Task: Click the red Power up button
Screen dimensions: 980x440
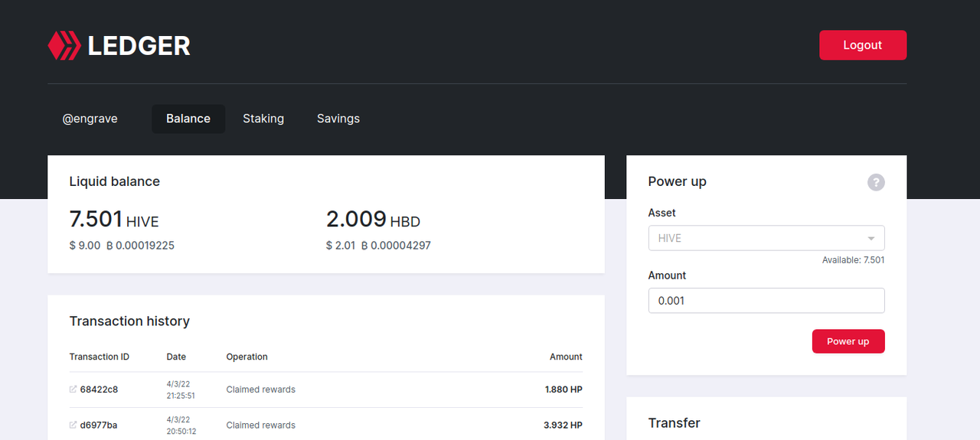Action: [848, 341]
